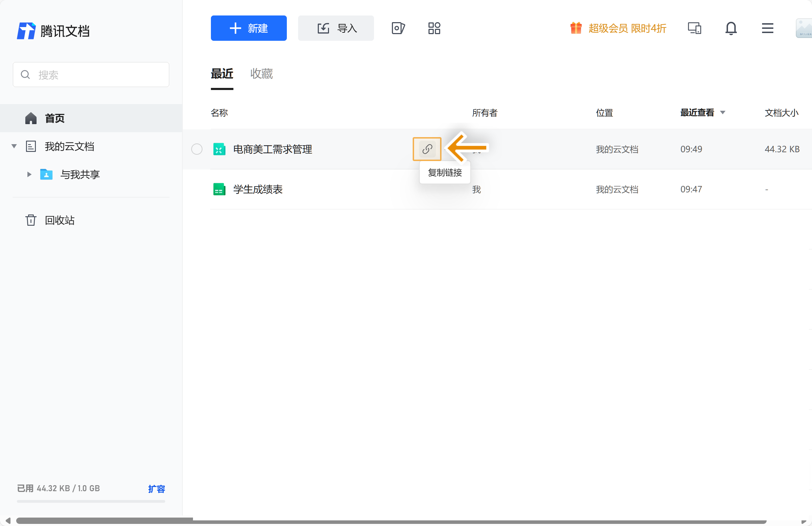Collapse the 我的云文档 tree arrow

(14, 146)
